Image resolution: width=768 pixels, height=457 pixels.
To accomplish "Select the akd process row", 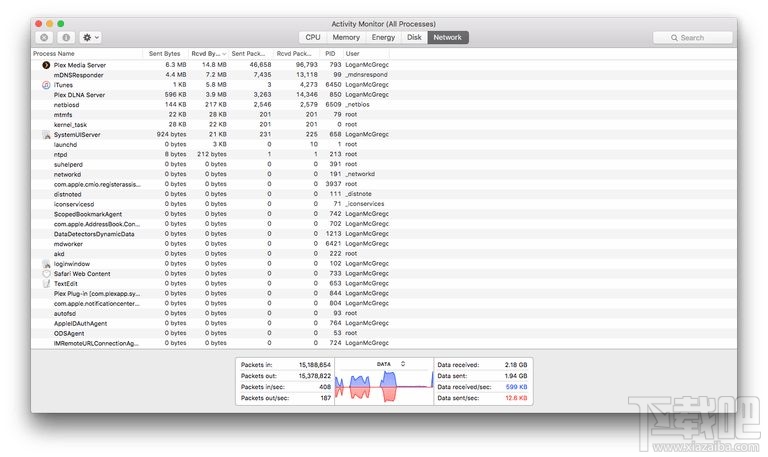I will pyautogui.click(x=384, y=254).
